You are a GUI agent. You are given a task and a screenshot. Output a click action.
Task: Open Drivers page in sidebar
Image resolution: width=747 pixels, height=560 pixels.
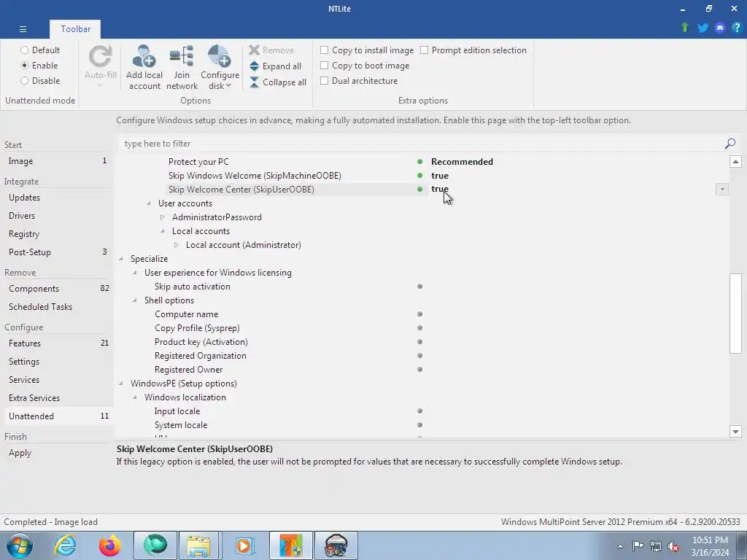[58, 216]
